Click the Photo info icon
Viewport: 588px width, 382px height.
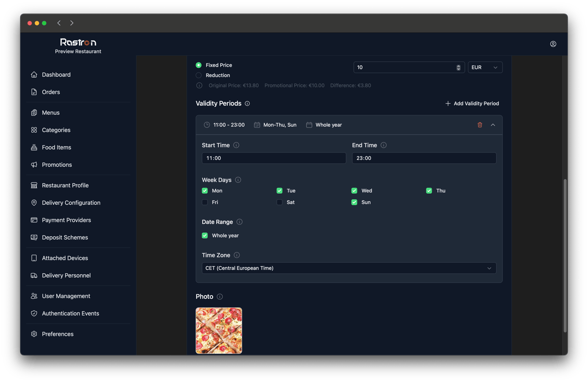(x=220, y=297)
